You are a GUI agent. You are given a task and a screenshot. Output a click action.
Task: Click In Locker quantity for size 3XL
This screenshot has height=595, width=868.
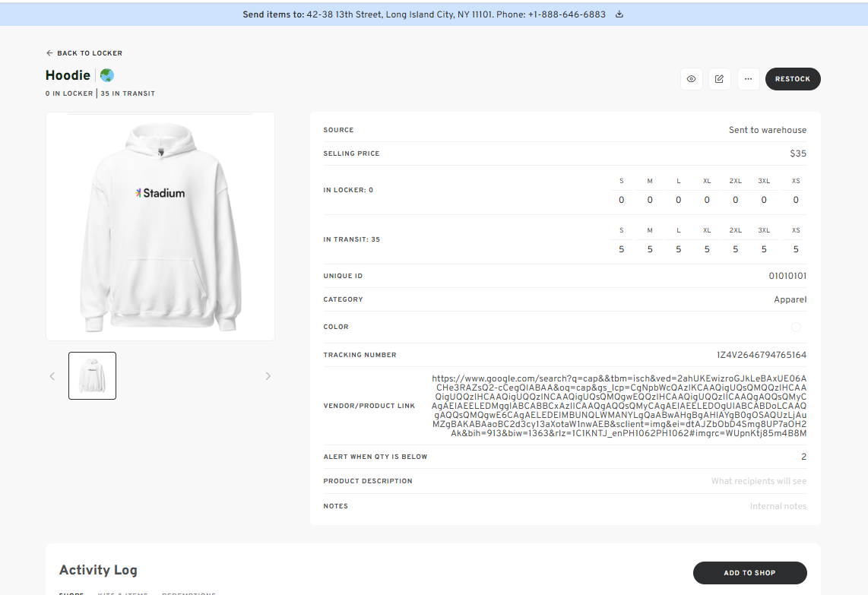(x=764, y=200)
